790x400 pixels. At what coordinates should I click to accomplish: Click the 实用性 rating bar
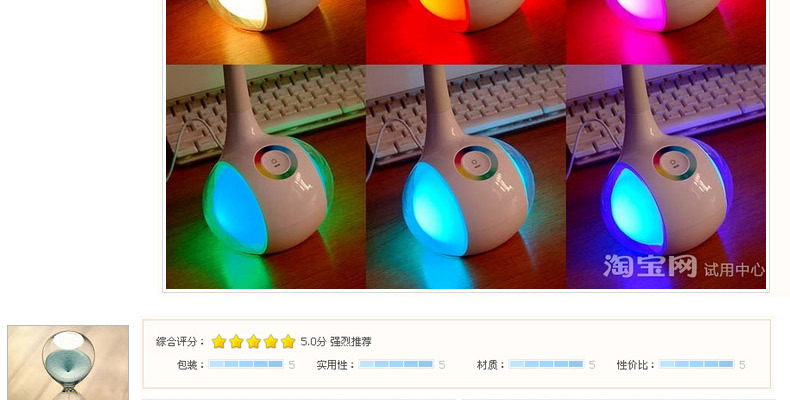click(396, 364)
